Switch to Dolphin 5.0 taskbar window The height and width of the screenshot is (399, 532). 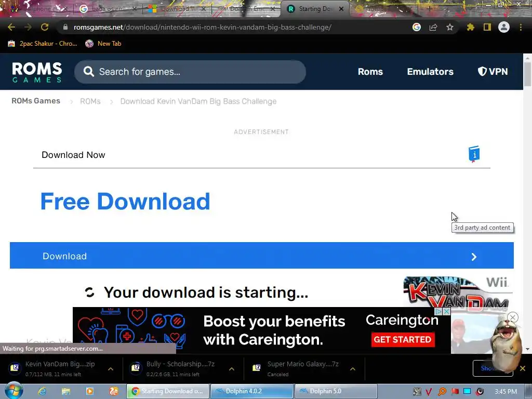pyautogui.click(x=336, y=391)
